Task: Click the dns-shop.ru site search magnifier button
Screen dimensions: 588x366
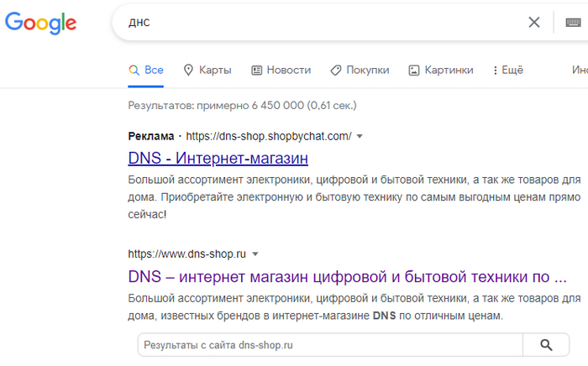Action: pos(546,345)
